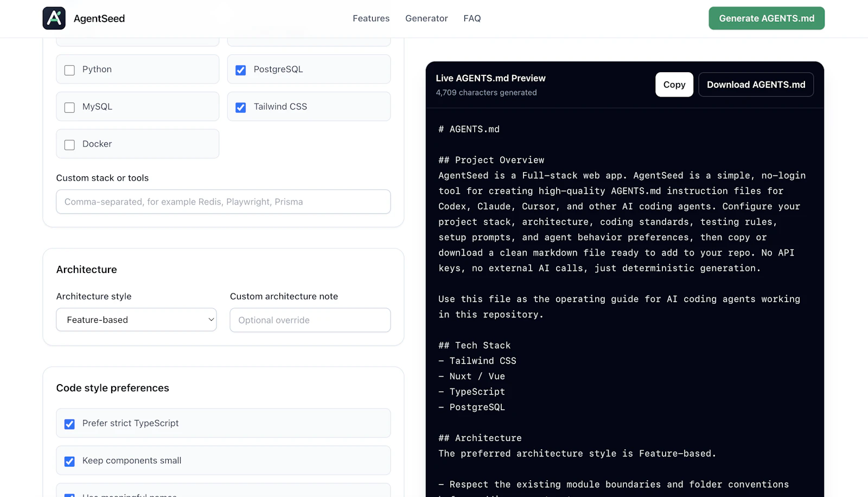Uncheck the PostgreSQL checkbox
This screenshot has height=497, width=868.
pos(241,70)
